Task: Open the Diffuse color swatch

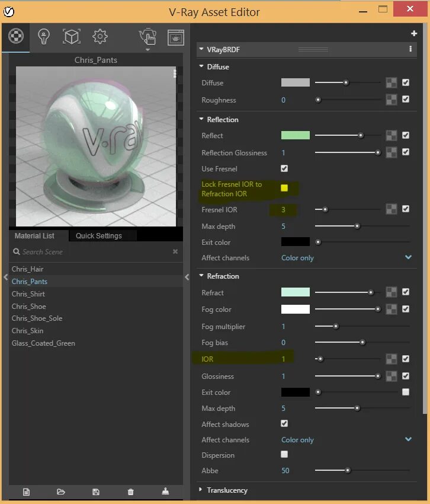Action: point(296,82)
